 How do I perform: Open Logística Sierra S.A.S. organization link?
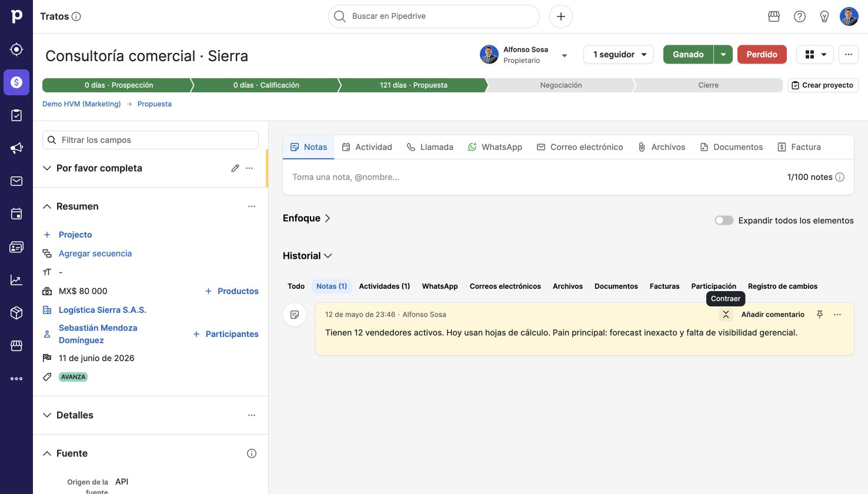tap(102, 310)
